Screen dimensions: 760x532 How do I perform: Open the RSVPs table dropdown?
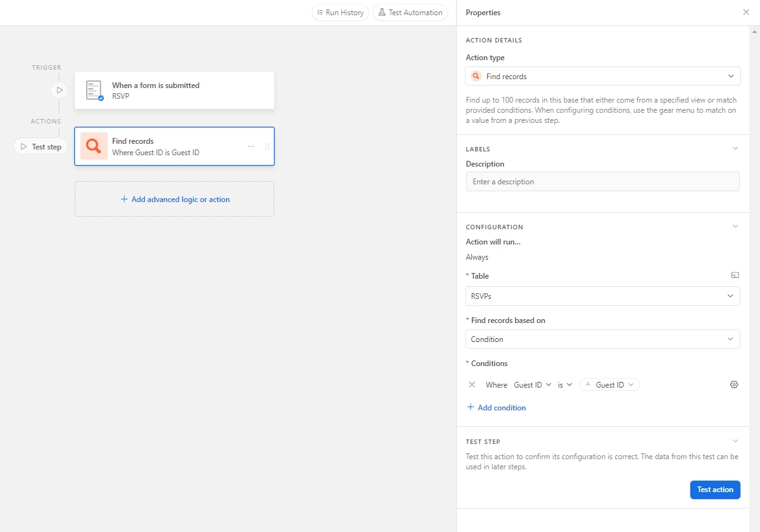pyautogui.click(x=602, y=296)
